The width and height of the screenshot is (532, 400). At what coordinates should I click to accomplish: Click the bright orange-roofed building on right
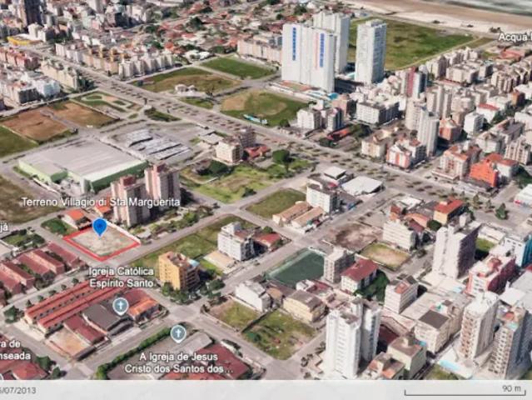485,173
